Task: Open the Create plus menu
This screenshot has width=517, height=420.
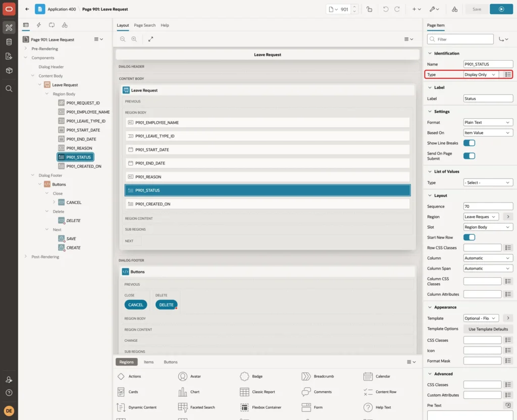Action: click(x=417, y=9)
